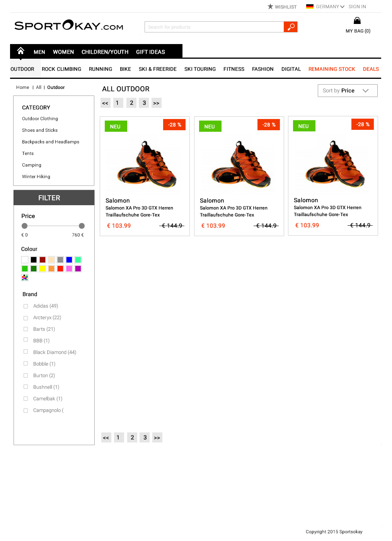Go to previous page using bottom << arrows

tap(106, 437)
